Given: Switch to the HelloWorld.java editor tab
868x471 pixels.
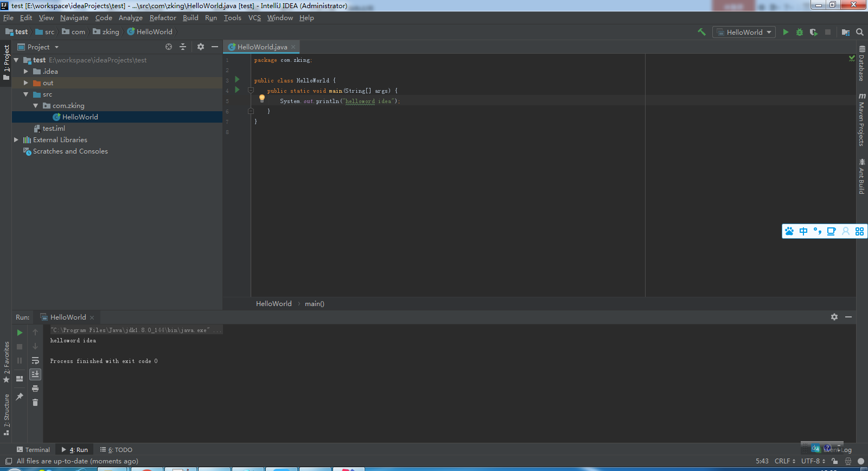Looking at the screenshot, I should click(x=262, y=47).
